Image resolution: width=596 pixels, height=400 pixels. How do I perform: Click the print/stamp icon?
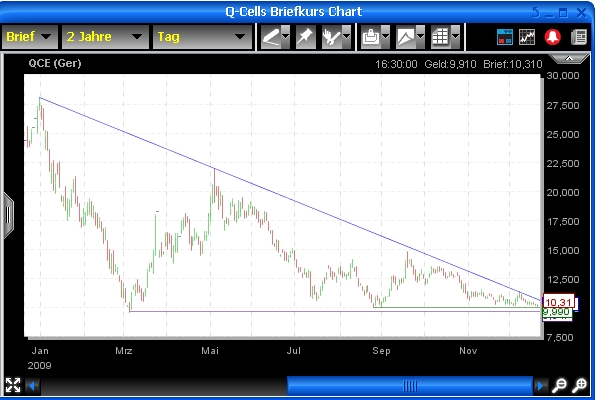coord(371,37)
